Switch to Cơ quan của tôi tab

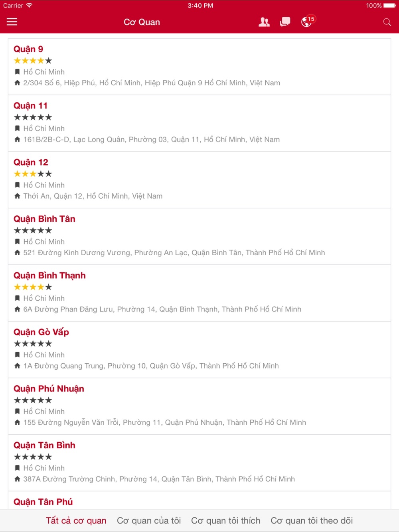click(x=149, y=520)
